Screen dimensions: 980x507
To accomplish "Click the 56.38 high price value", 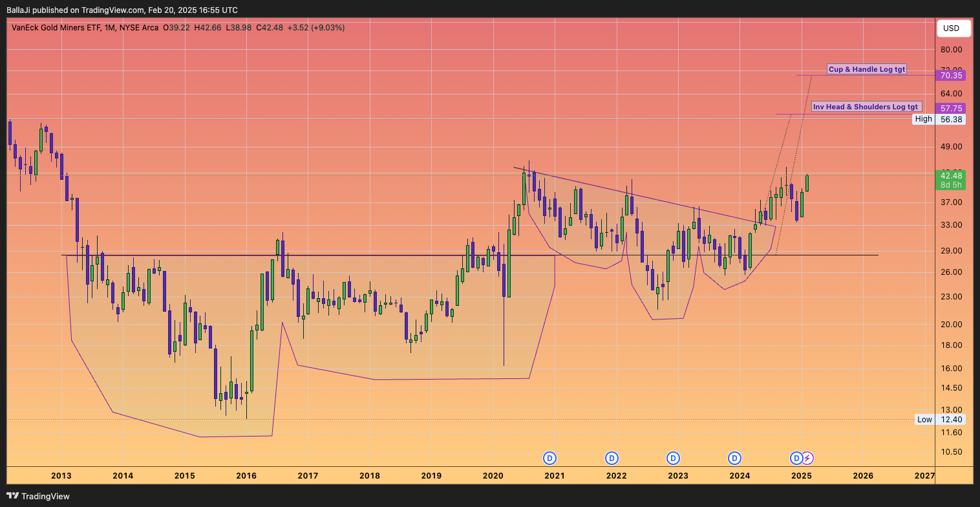I will point(952,119).
